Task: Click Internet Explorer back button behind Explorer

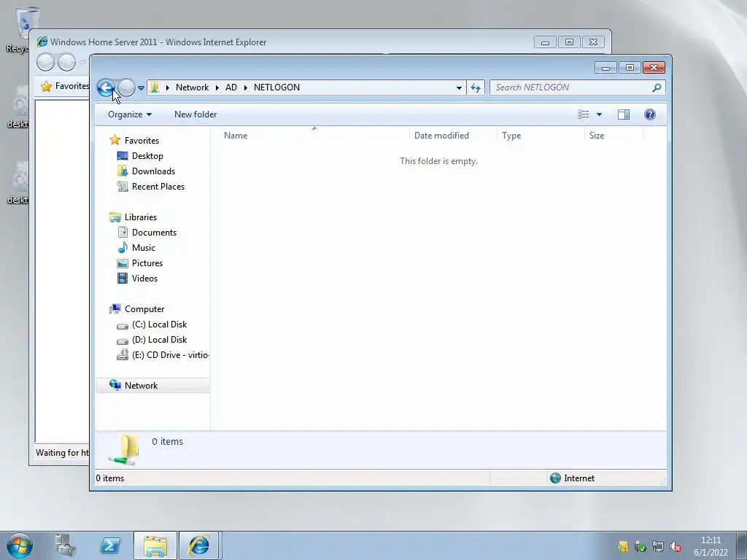Action: tap(46, 63)
